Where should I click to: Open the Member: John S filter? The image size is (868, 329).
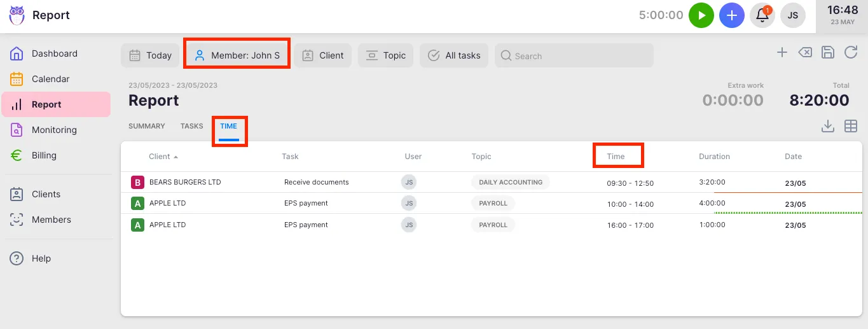tap(237, 55)
